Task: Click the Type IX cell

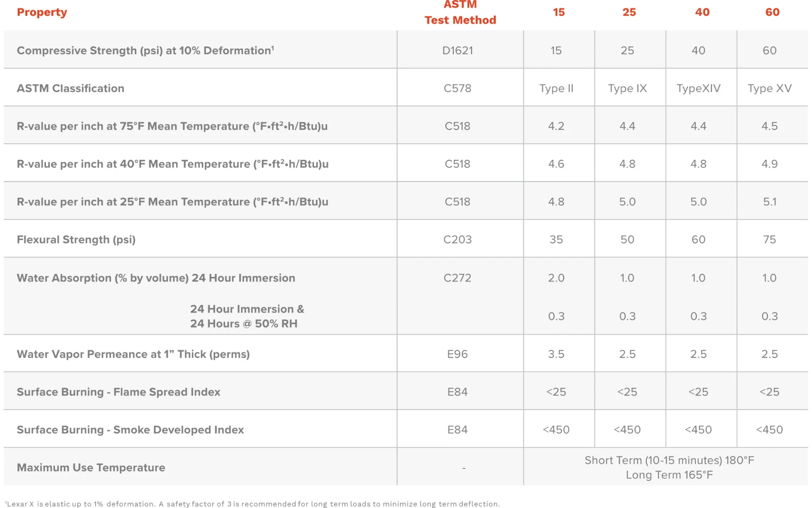Action: 627,88
